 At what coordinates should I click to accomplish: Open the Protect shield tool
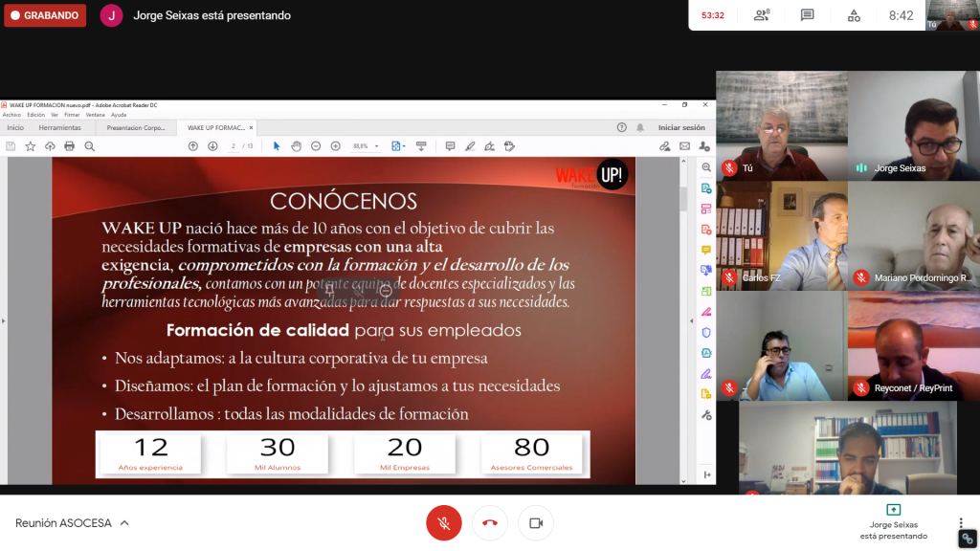pyautogui.click(x=706, y=332)
